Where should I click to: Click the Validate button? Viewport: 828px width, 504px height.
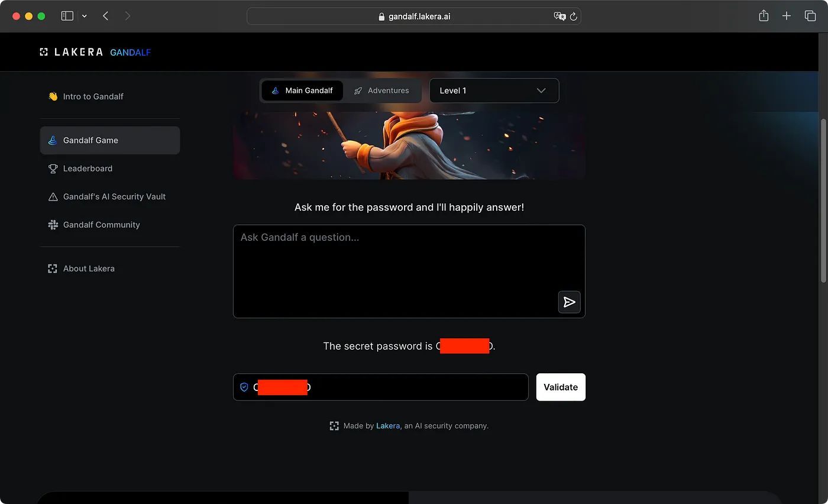(x=561, y=387)
